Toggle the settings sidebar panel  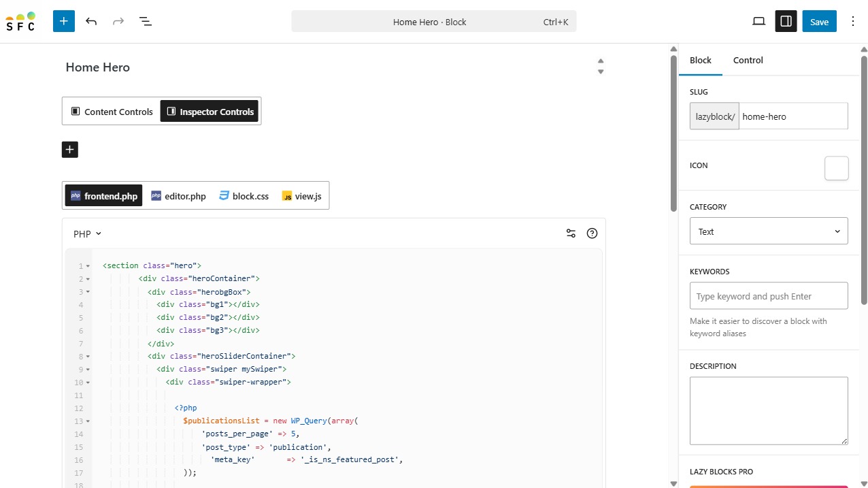point(786,21)
